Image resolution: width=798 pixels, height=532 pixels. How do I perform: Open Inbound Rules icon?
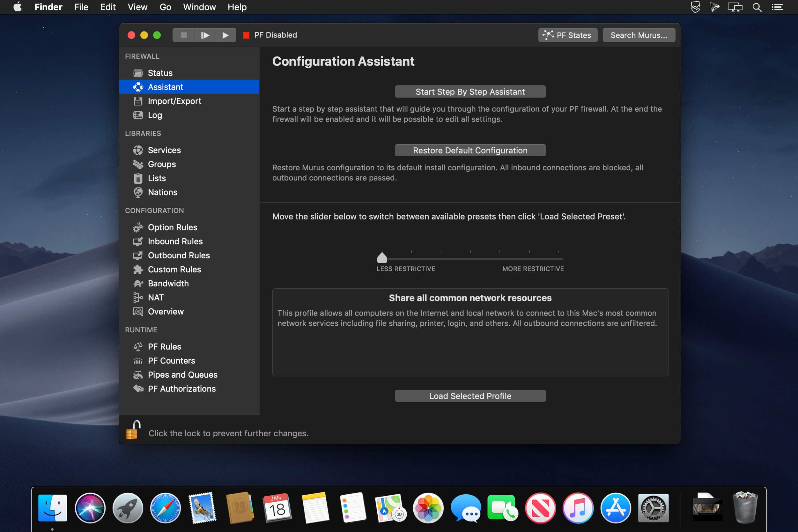point(138,241)
